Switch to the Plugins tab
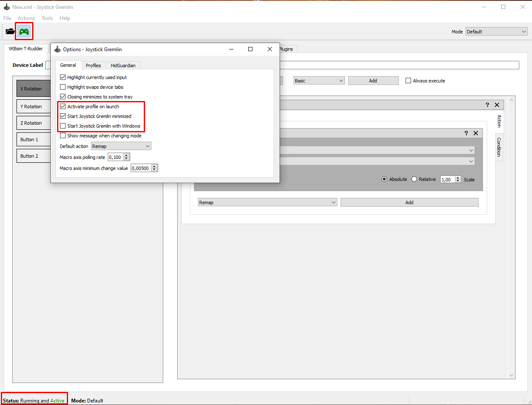The image size is (532, 405). pos(287,49)
